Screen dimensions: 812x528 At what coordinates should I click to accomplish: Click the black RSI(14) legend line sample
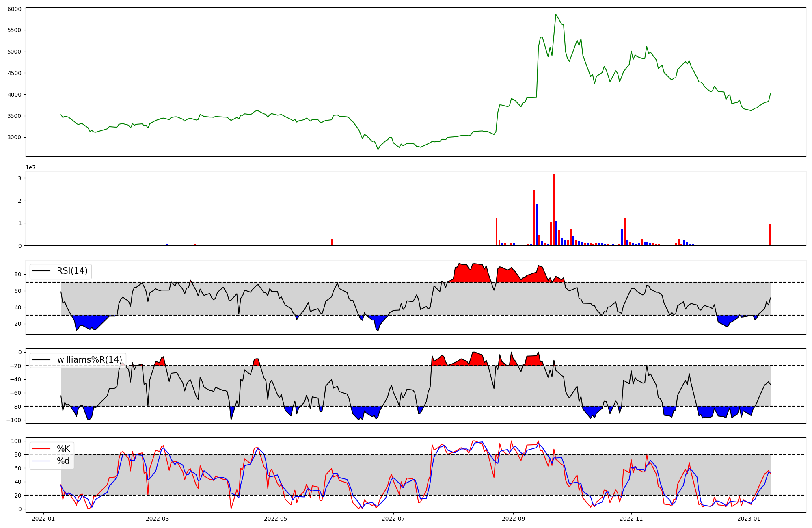tap(41, 271)
